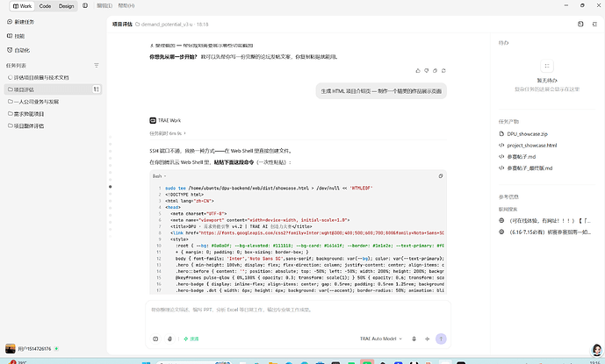Click the active dot in the conversation timeline

(111, 187)
